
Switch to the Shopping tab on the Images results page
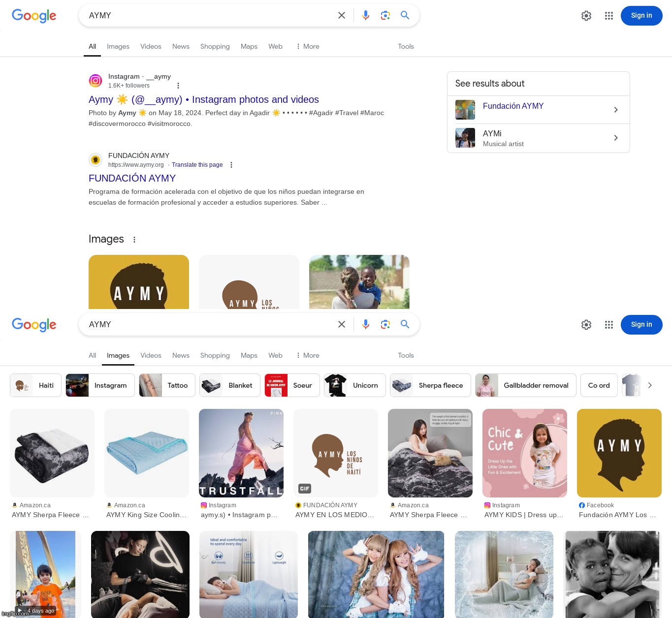(215, 355)
